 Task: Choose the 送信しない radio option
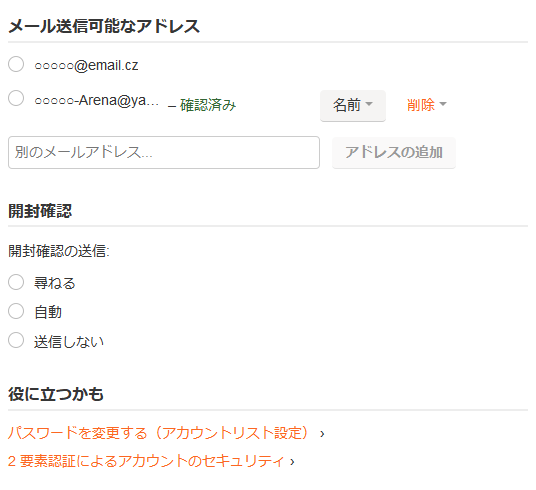[x=16, y=340]
